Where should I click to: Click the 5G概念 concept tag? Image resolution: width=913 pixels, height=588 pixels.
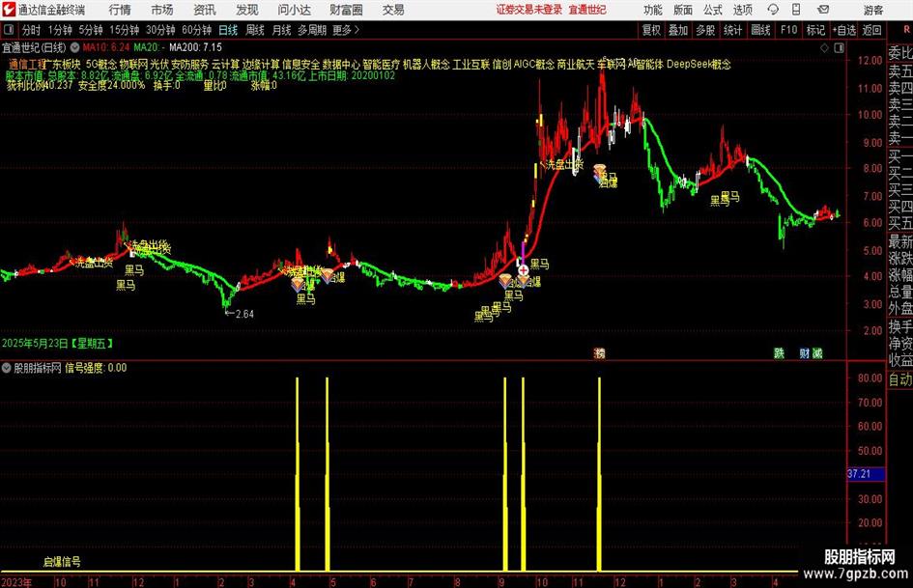101,64
